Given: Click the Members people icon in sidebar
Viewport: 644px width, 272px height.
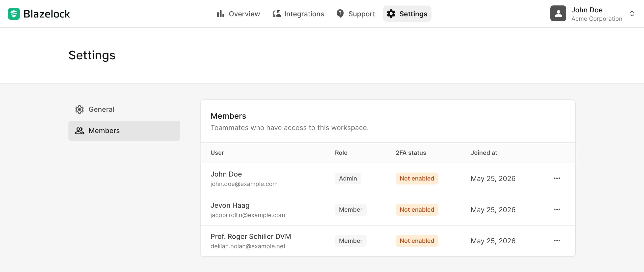Looking at the screenshot, I should [x=80, y=131].
